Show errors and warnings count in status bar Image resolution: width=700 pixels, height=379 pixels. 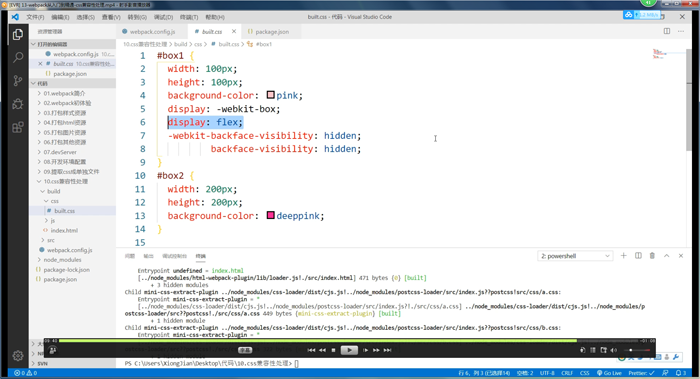pyautogui.click(x=25, y=373)
